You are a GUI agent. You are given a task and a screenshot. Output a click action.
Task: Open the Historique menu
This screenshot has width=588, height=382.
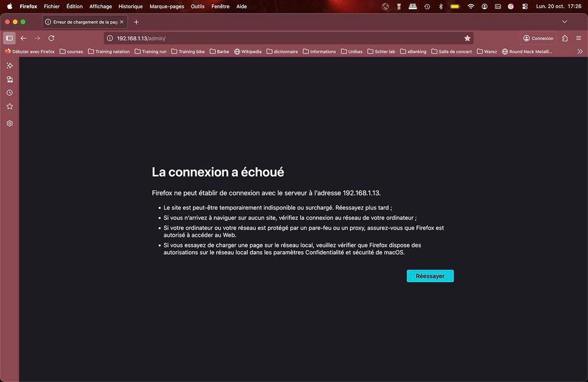click(x=131, y=6)
